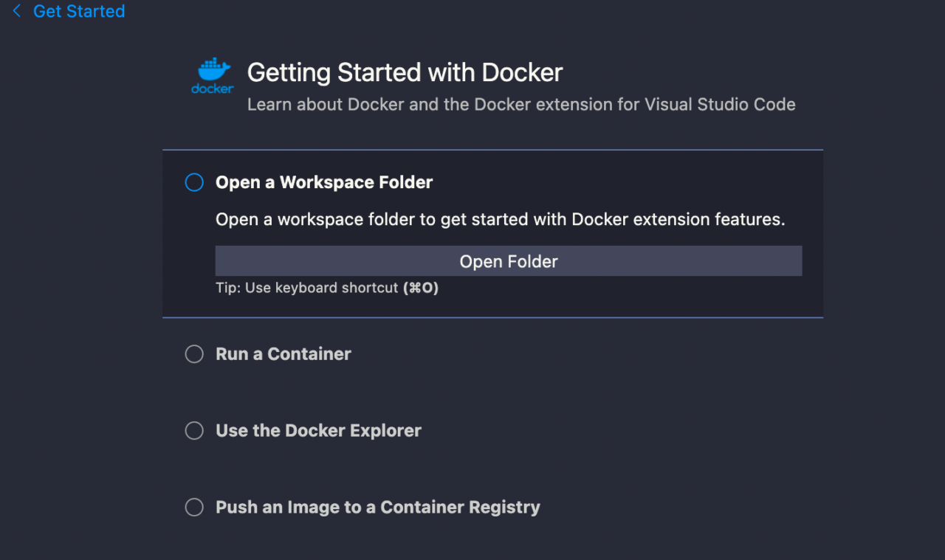Click the keyboard shortcut tip (⌘O)
The width and height of the screenshot is (945, 560).
click(421, 288)
